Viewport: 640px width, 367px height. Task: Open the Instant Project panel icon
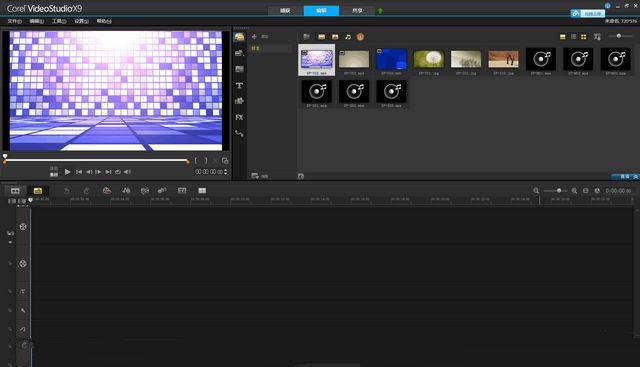239,53
